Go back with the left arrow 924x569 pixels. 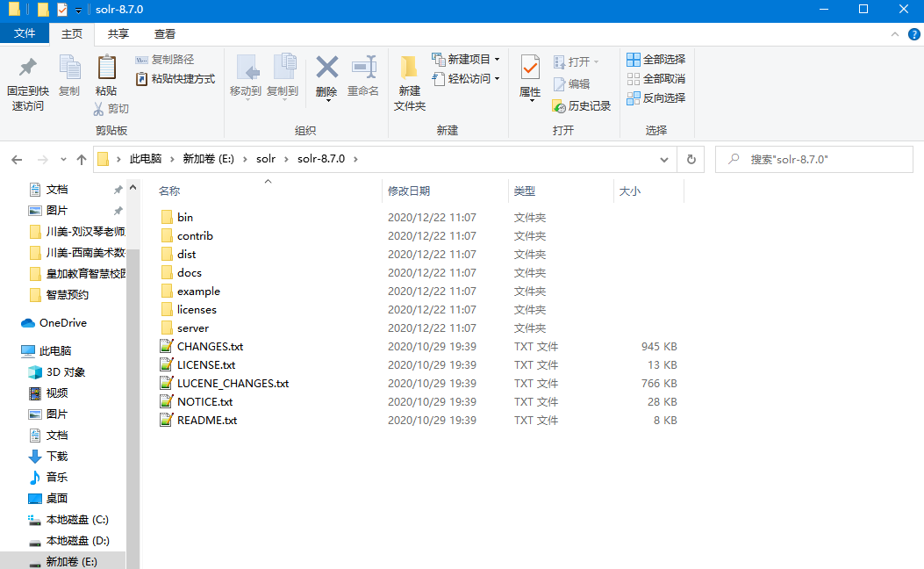17,159
